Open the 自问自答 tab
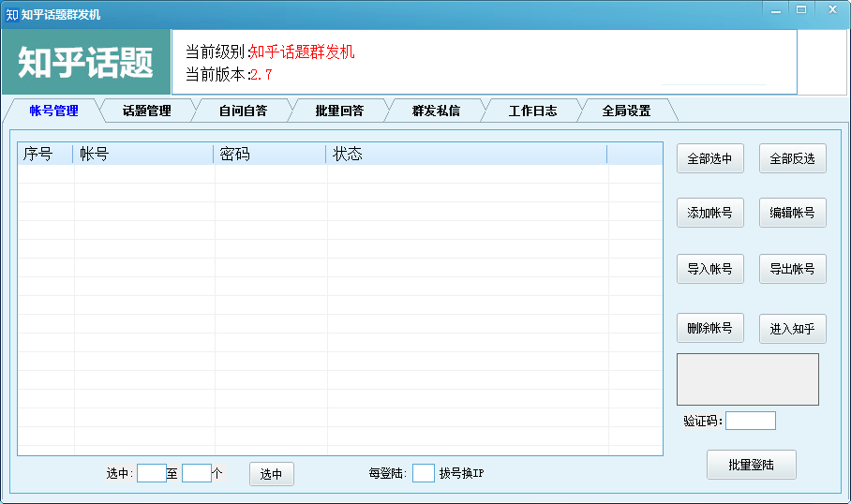Viewport: 851px width, 504px height. [243, 111]
